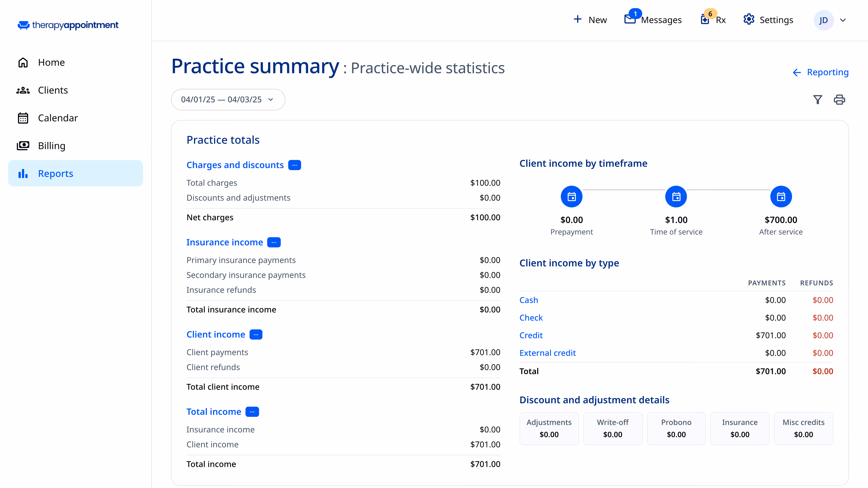Click the Rx clipboard icon
This screenshot has width=868, height=488.
[705, 19]
